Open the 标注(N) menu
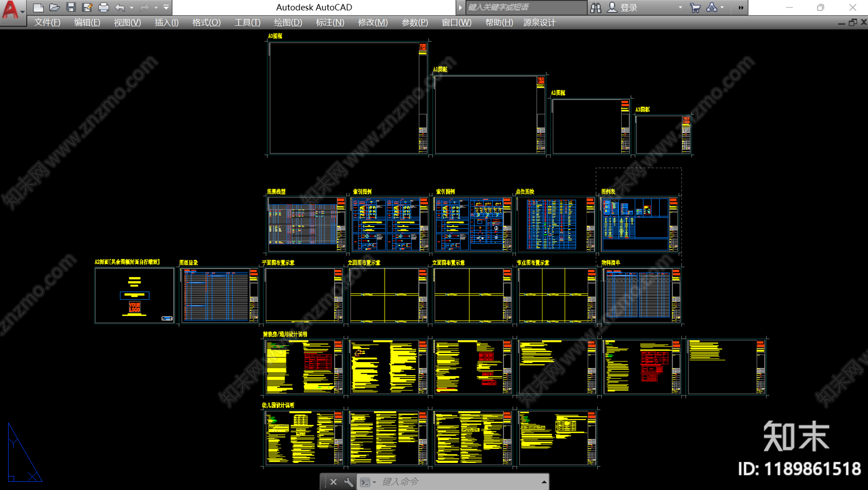 (x=330, y=22)
